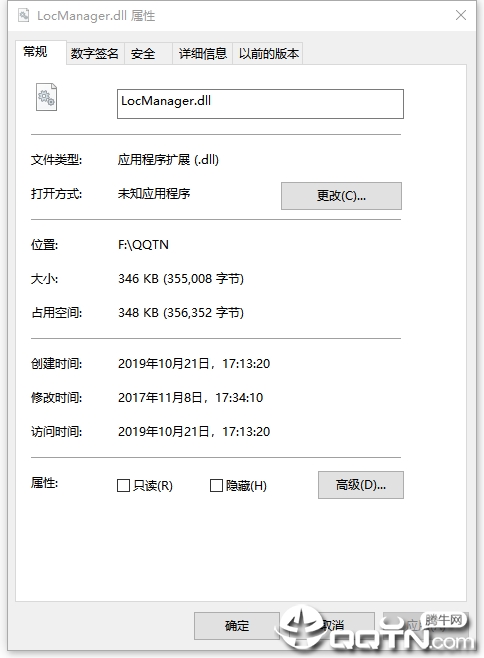Image resolution: width=484 pixels, height=658 pixels.
Task: Click the 更改(C)... button
Action: point(341,196)
